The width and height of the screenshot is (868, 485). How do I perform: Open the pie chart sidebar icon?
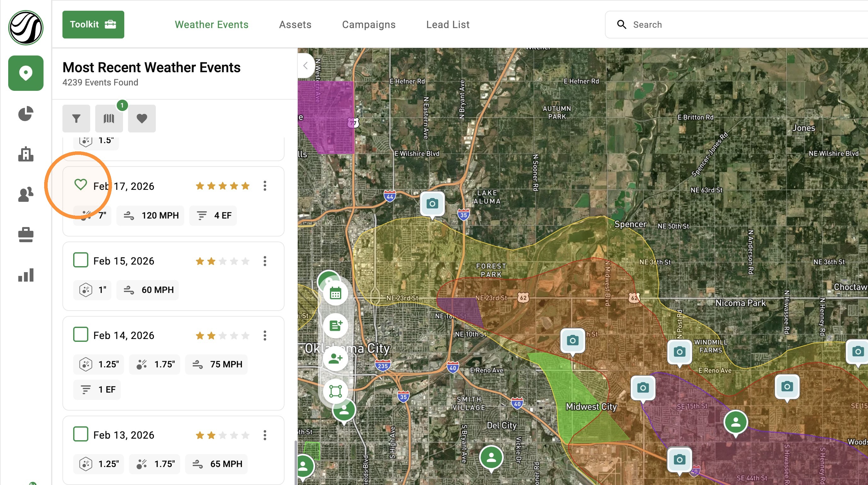(x=26, y=114)
